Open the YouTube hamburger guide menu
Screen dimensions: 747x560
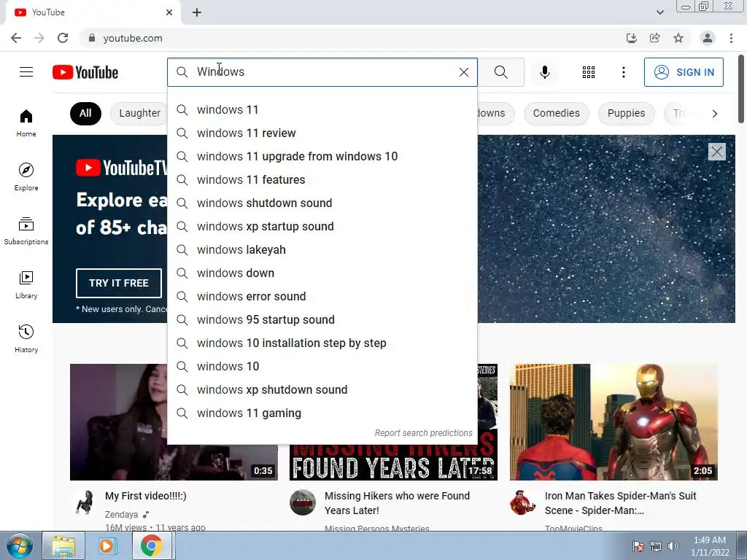click(x=26, y=72)
